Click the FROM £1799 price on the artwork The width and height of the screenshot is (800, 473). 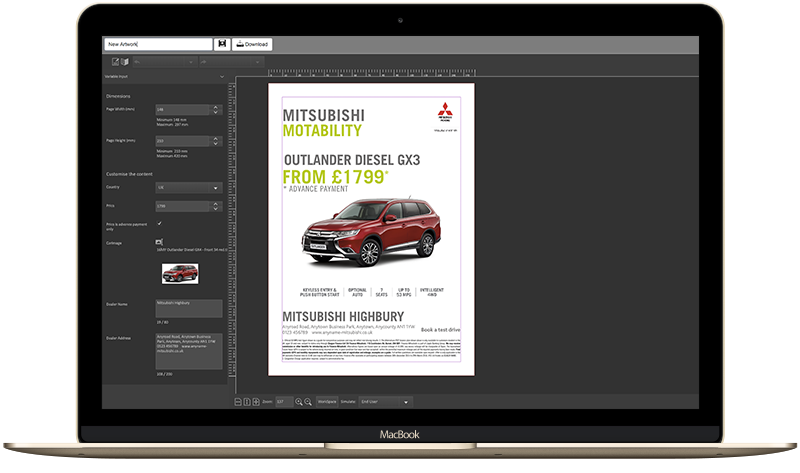pyautogui.click(x=335, y=177)
